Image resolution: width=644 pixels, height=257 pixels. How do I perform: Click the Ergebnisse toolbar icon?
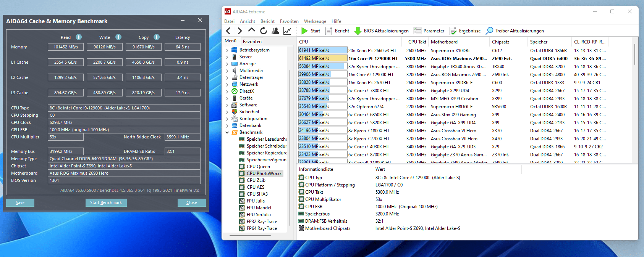click(453, 31)
